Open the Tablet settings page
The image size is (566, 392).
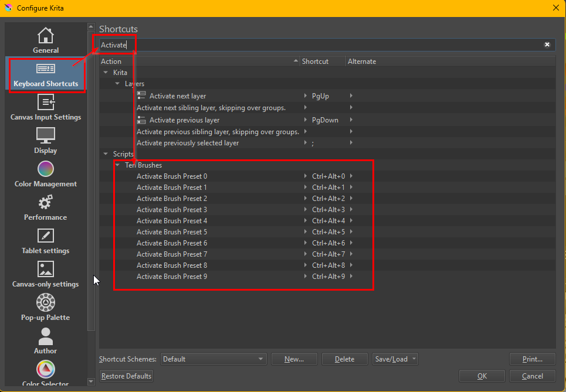46,241
